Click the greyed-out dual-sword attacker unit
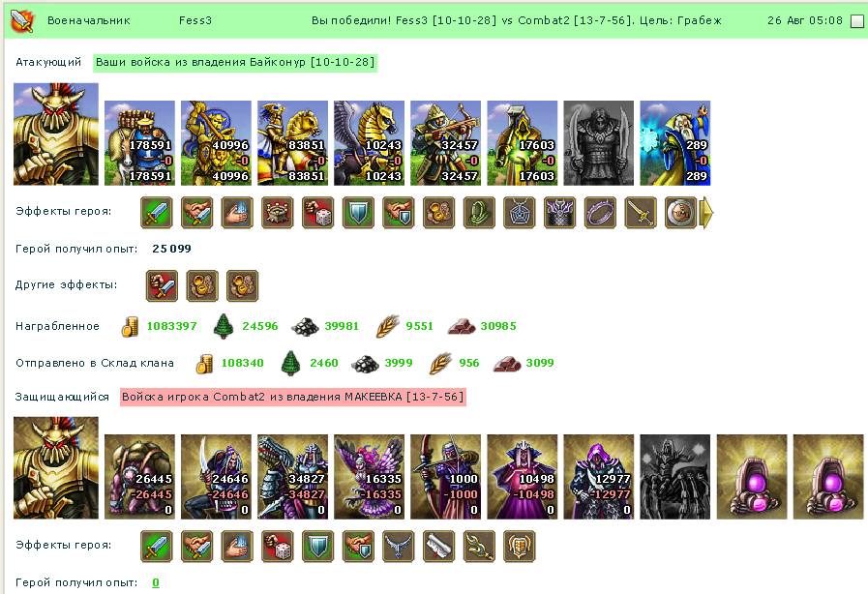This screenshot has height=594, width=868. coord(598,143)
